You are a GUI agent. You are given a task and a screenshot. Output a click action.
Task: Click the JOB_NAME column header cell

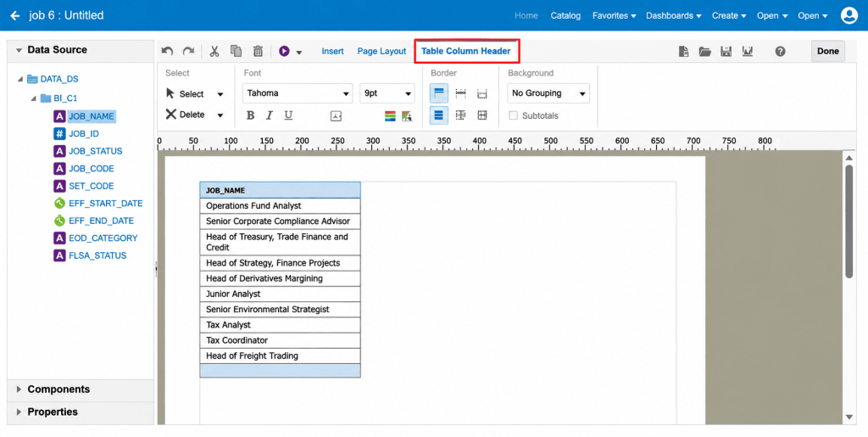coord(280,190)
